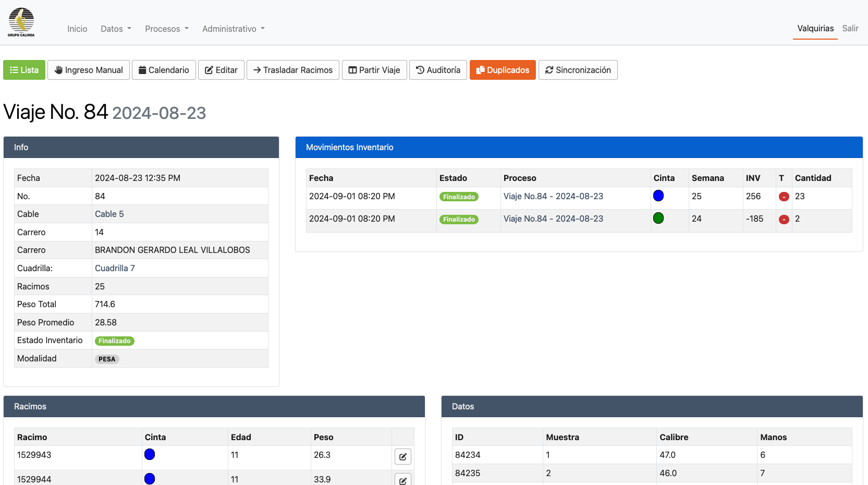The width and height of the screenshot is (868, 485).
Task: Click the Partir Viaje button
Action: pyautogui.click(x=374, y=70)
